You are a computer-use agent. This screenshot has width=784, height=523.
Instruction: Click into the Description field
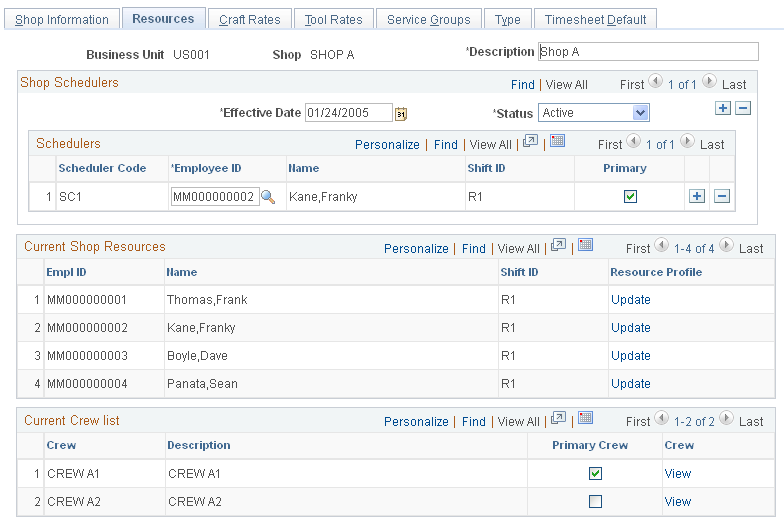click(648, 52)
